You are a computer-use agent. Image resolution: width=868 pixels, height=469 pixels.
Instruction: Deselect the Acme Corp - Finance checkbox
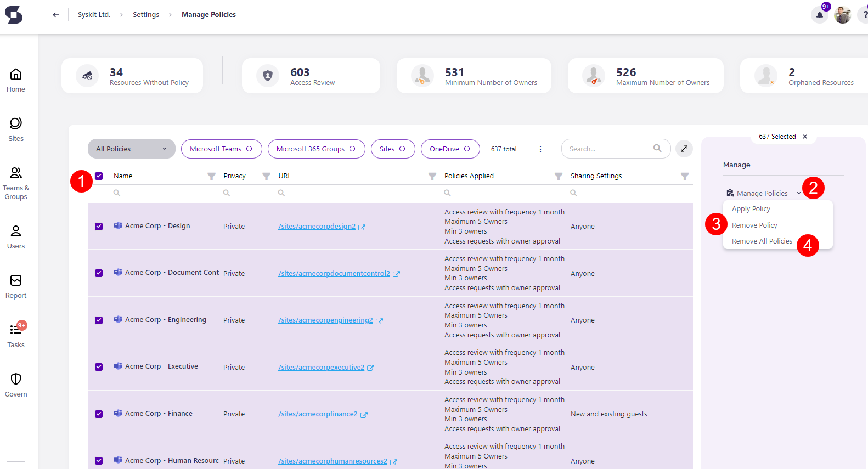[99, 414]
